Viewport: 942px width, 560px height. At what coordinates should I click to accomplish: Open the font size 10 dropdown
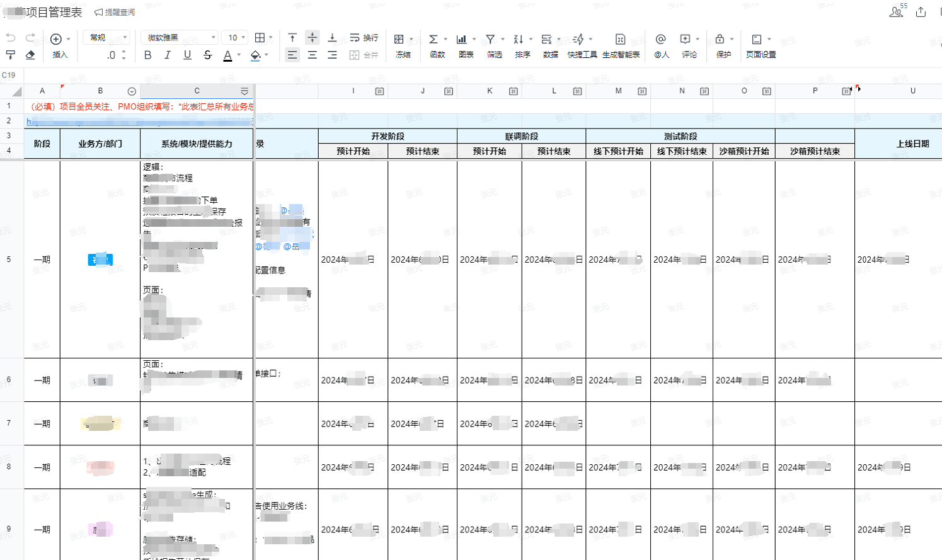235,38
